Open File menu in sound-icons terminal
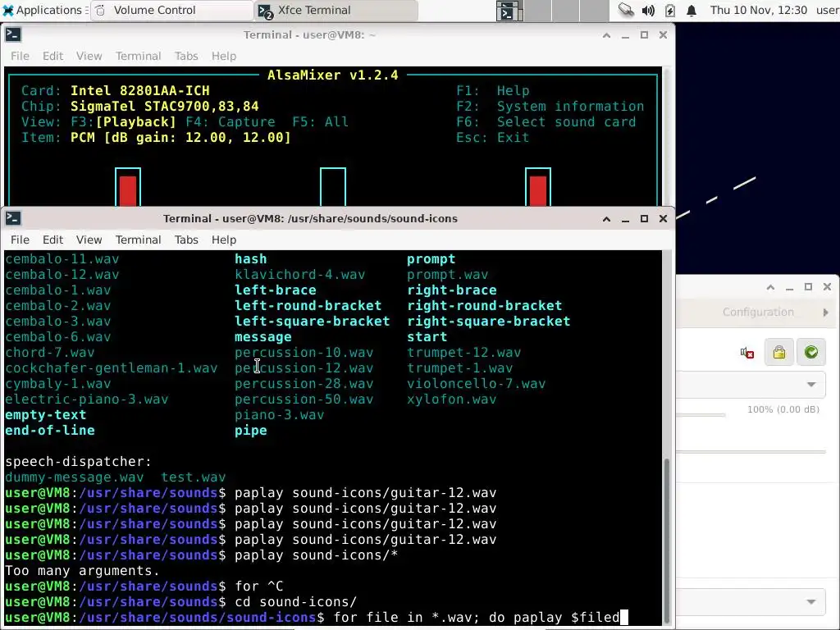 click(20, 240)
